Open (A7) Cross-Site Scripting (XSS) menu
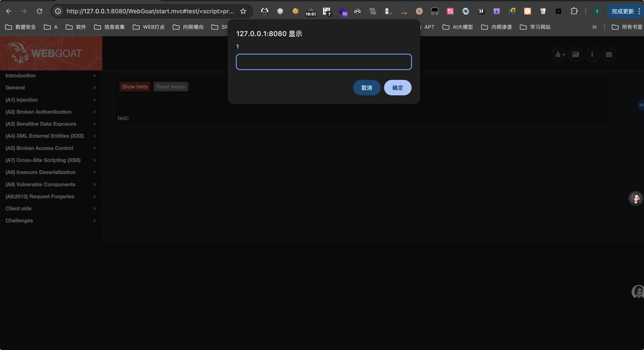 51,160
